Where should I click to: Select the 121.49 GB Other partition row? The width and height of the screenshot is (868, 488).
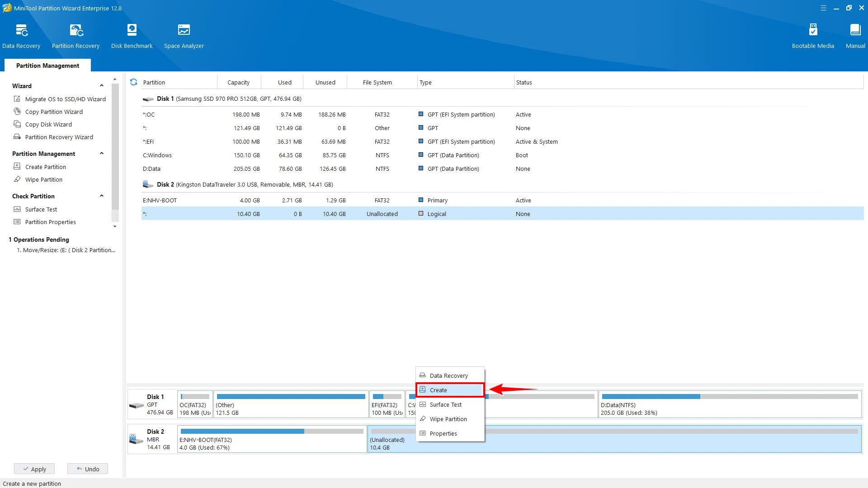[502, 128]
